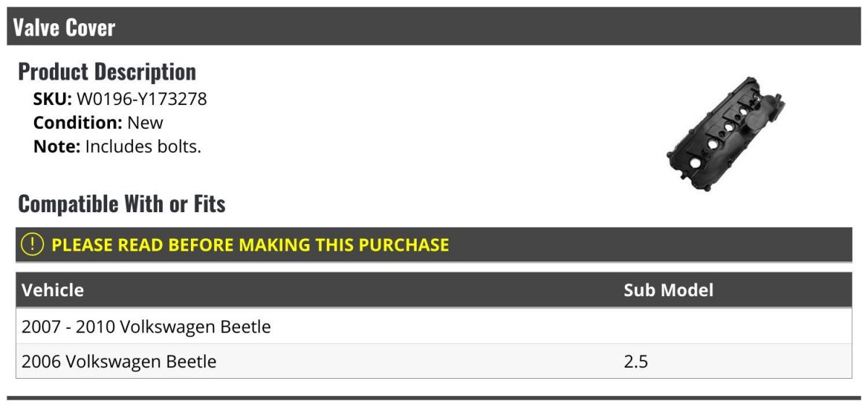Click the PLEASE READ BEFORE MAKING THIS PURCHASE banner
Image resolution: width=868 pixels, height=407 pixels.
(434, 245)
